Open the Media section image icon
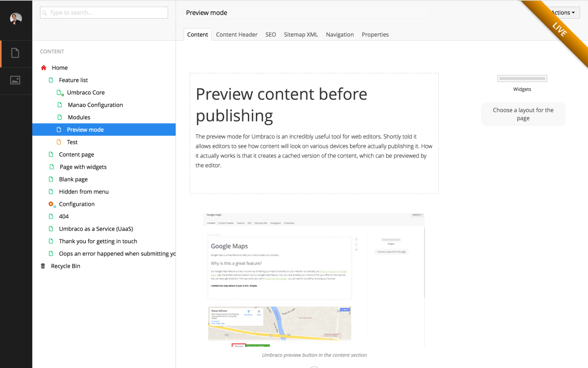 [15, 80]
